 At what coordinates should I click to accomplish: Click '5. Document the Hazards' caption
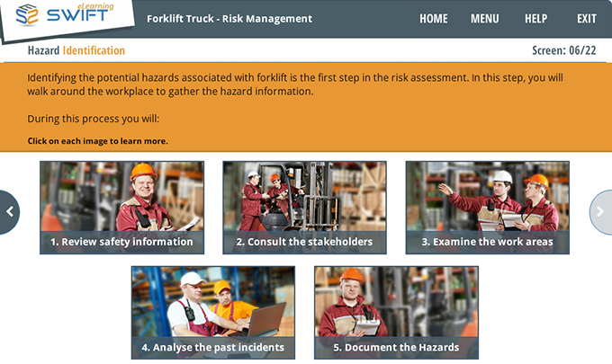coord(396,347)
